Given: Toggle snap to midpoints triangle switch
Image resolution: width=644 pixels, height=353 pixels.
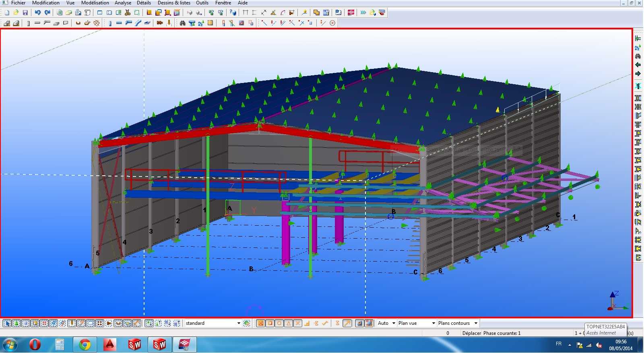Looking at the screenshot, I should pyautogui.click(x=289, y=323).
